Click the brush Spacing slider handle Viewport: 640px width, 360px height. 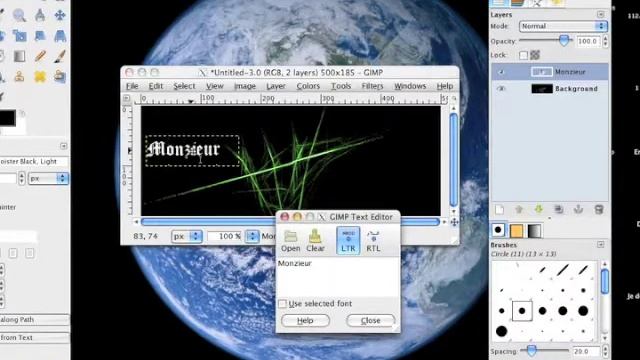pyautogui.click(x=531, y=351)
